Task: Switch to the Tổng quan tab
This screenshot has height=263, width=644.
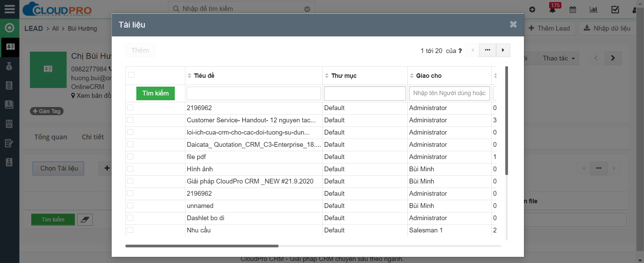Action: [51, 137]
